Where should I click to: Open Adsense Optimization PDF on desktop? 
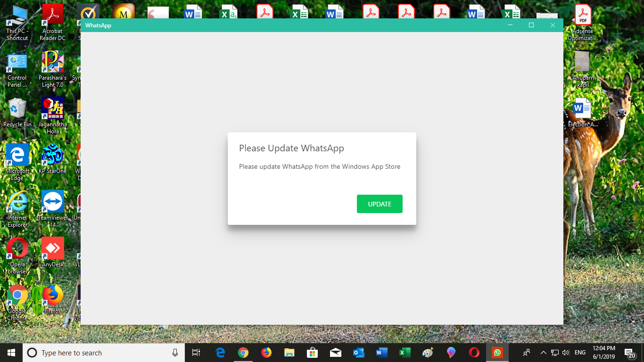[583, 22]
